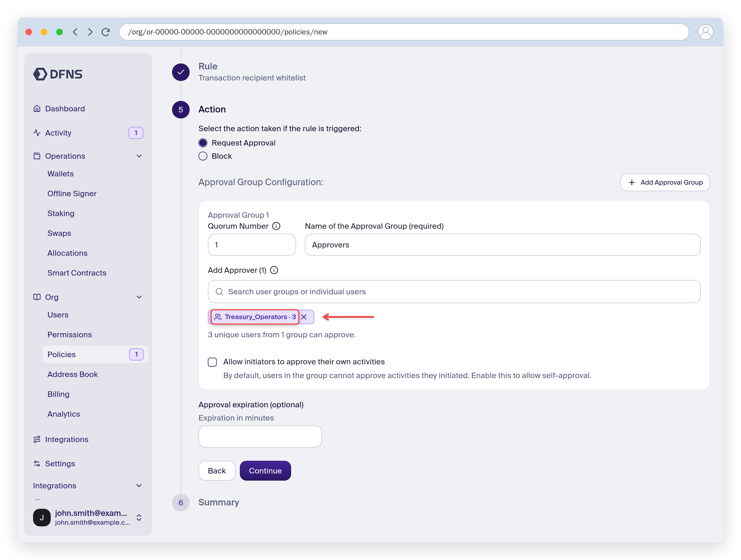741x560 pixels.
Task: Reload the page with refresh icon
Action: [x=106, y=32]
